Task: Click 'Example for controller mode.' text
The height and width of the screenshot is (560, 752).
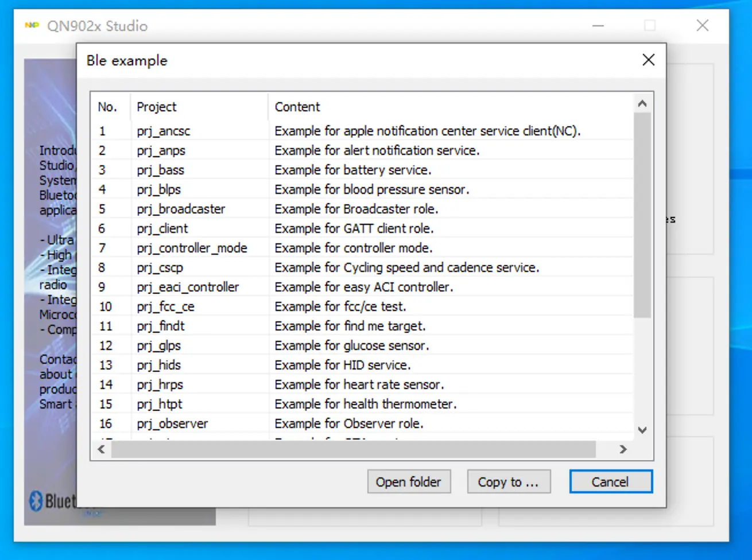Action: pos(354,248)
